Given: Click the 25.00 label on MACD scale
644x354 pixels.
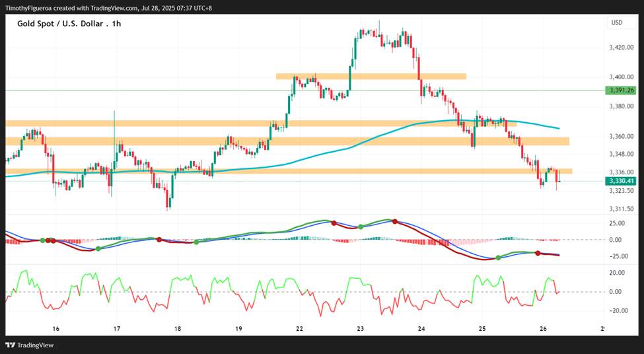Looking at the screenshot, I should tap(618, 223).
